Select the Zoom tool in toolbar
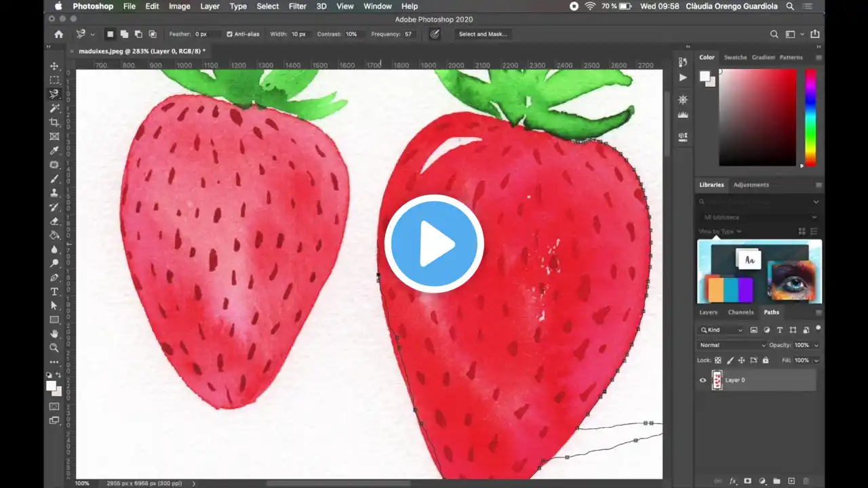This screenshot has height=488, width=868. (x=54, y=348)
